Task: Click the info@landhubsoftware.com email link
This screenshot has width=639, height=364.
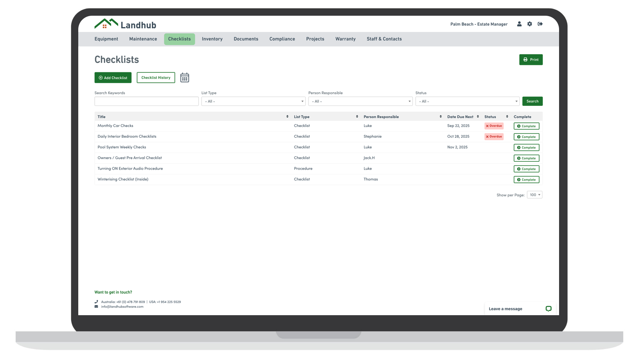Action: (122, 307)
